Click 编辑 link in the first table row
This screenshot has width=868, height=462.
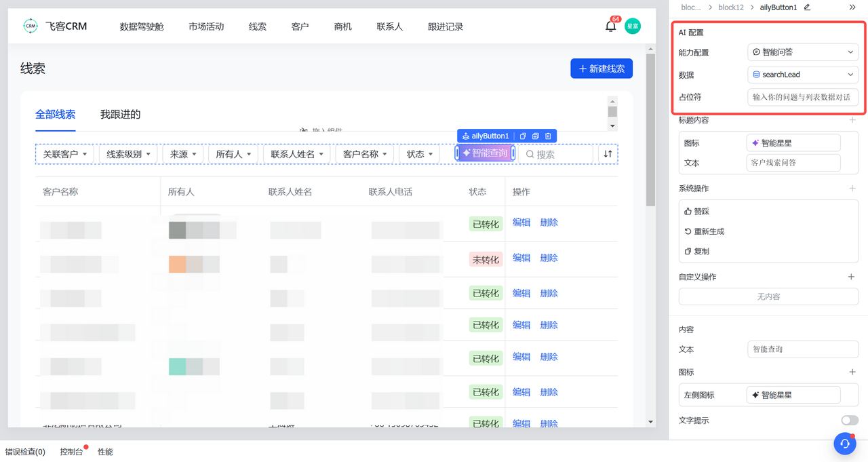521,223
